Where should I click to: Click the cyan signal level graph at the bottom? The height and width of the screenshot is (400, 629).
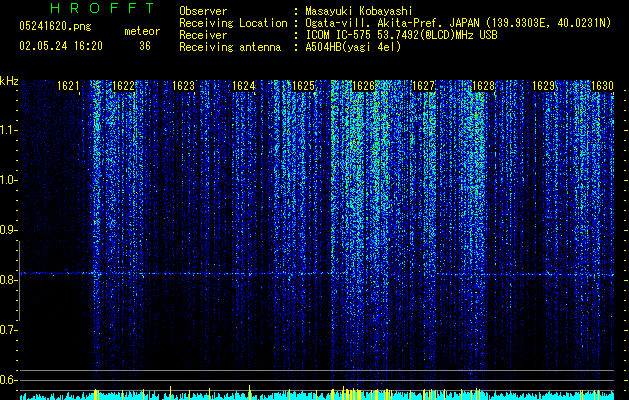(317, 395)
